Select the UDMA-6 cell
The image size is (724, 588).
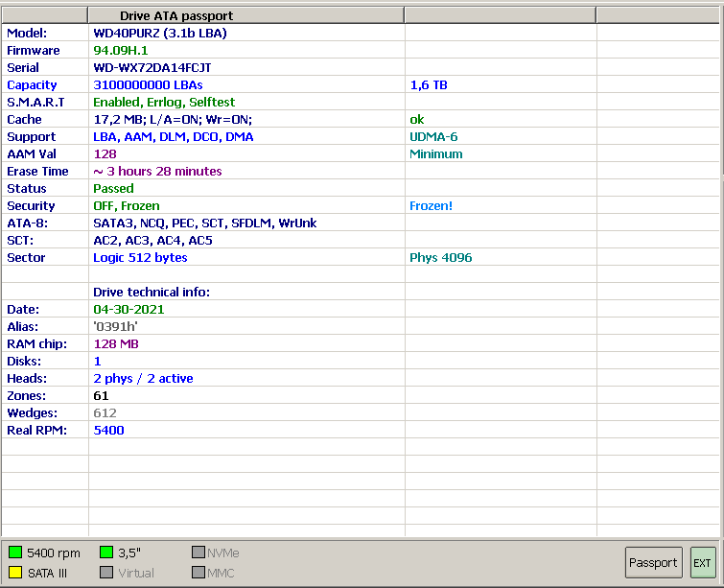(433, 137)
